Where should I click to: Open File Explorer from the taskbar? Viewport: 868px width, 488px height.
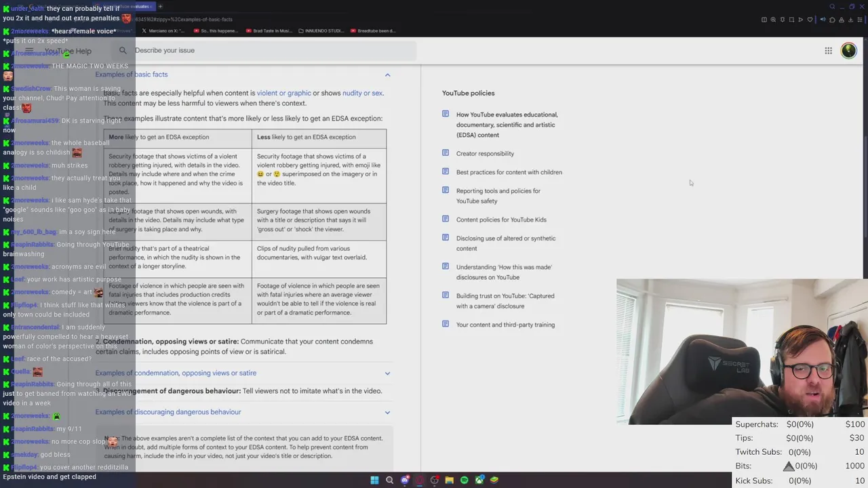pos(449,480)
